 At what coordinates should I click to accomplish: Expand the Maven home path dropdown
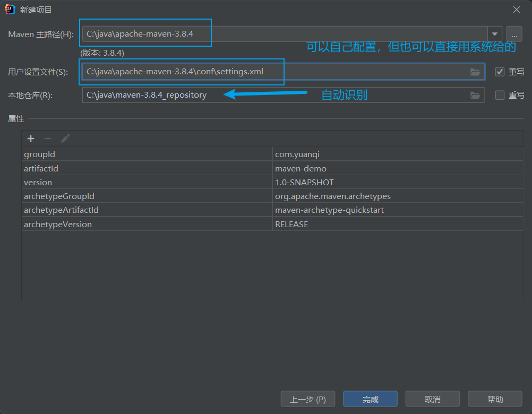tap(495, 34)
